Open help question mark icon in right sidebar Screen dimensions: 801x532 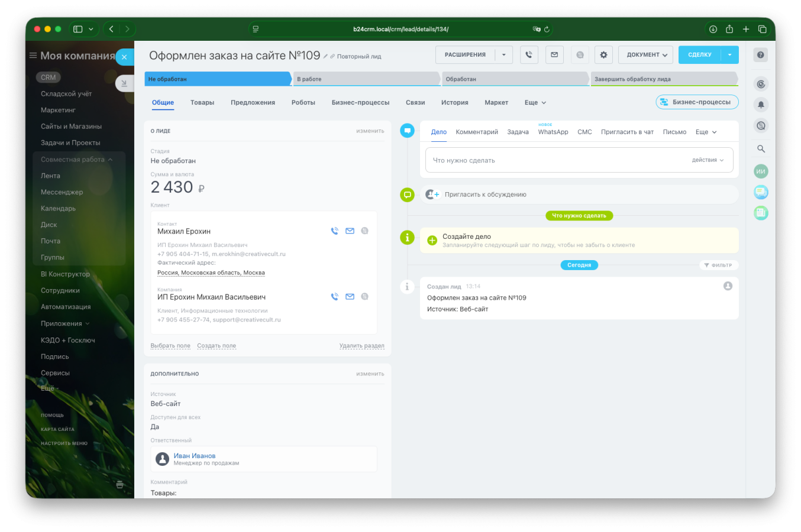761,55
